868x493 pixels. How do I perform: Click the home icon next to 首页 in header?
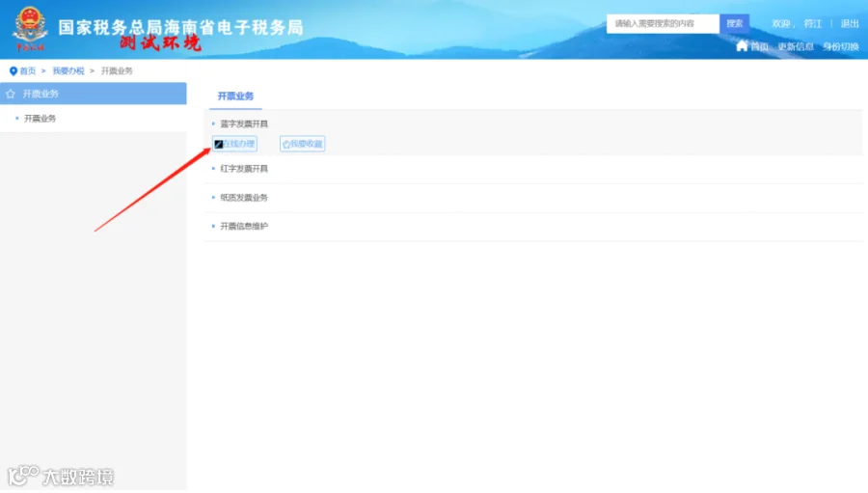coord(742,46)
